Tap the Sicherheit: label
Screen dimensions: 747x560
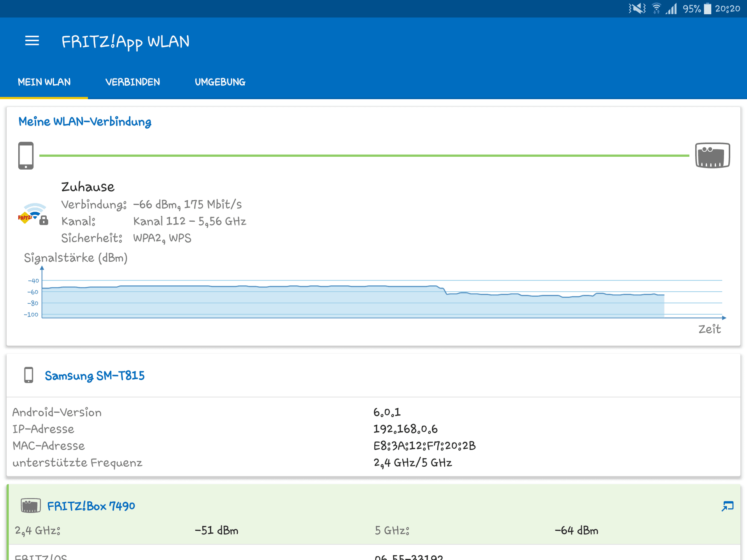(x=92, y=238)
